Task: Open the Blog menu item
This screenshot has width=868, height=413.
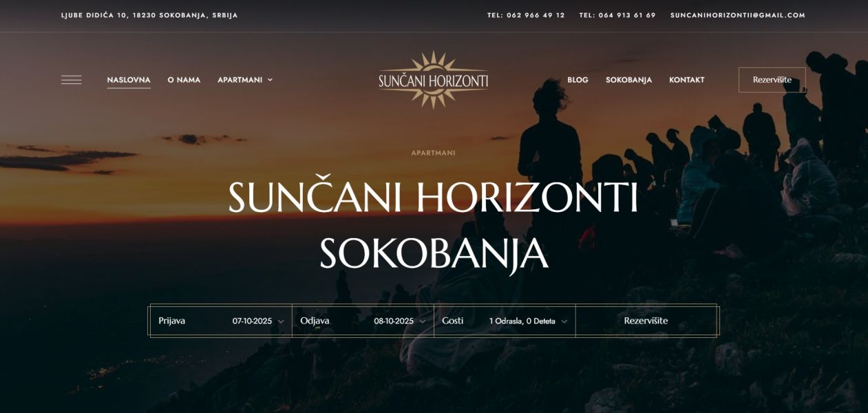Action: 578,80
